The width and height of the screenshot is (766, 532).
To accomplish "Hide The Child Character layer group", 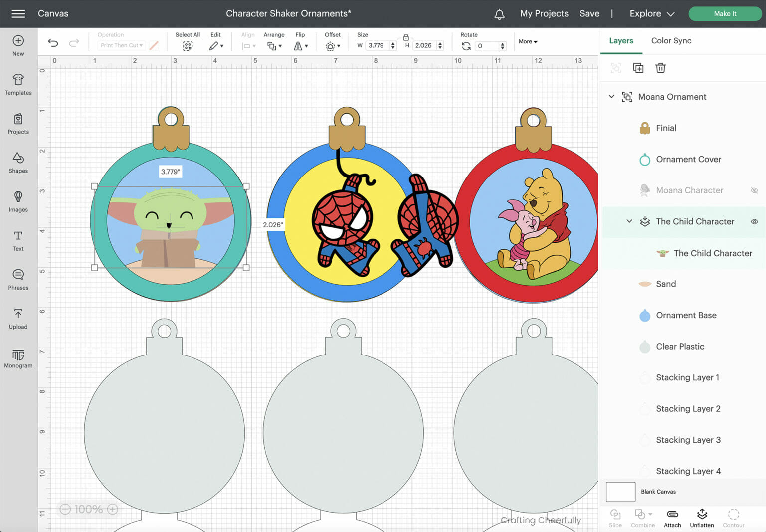I will [753, 221].
